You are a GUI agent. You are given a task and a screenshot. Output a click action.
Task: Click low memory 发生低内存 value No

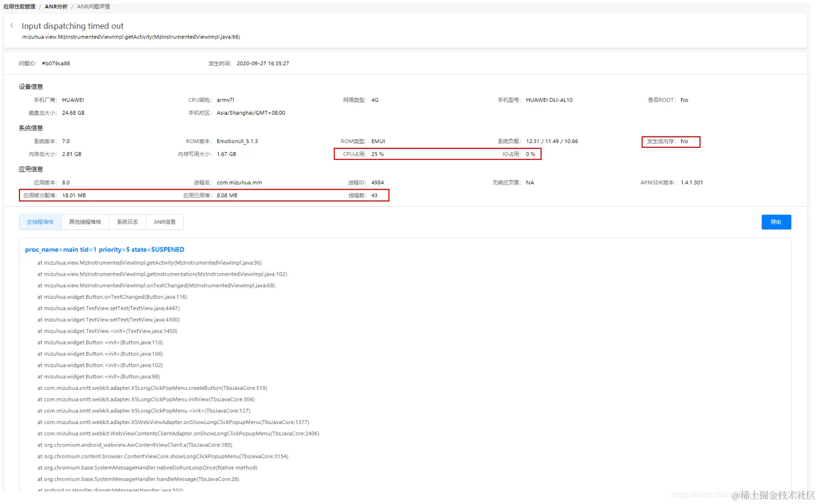pos(684,142)
